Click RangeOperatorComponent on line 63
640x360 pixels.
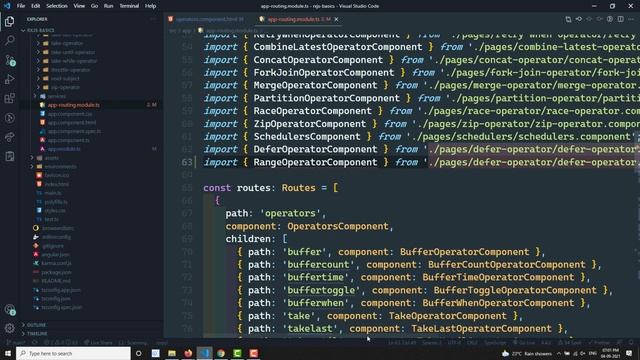[315, 162]
